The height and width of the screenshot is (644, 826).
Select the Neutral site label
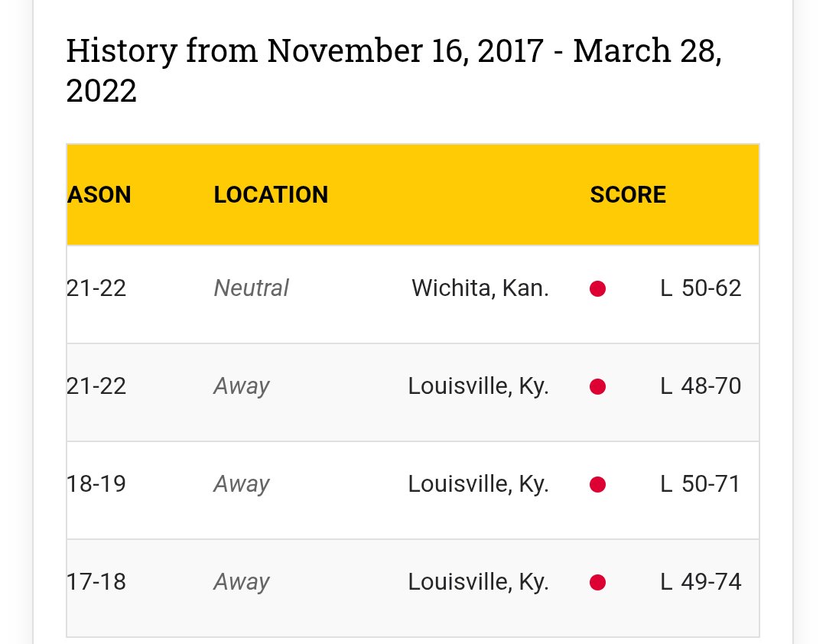pos(251,288)
